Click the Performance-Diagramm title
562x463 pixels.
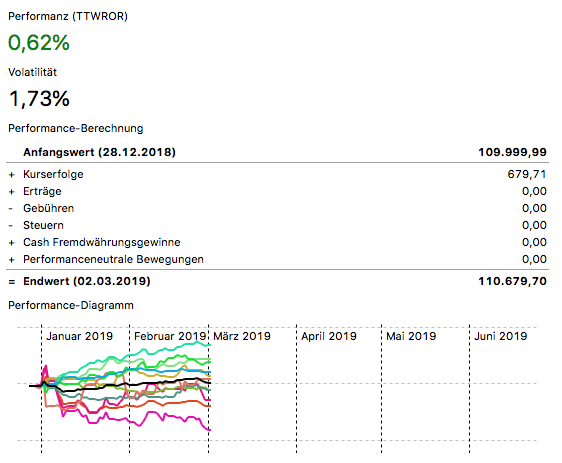(x=71, y=305)
